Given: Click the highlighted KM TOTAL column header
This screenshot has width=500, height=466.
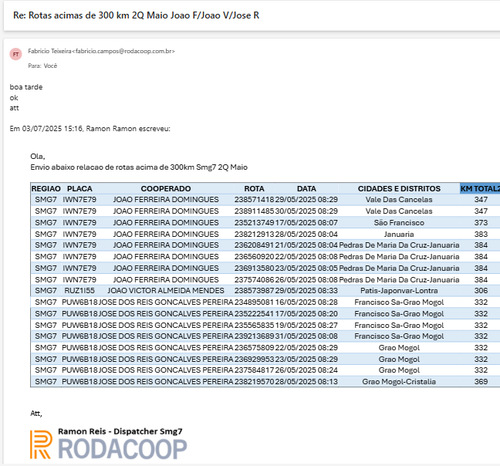Looking at the screenshot, I should (x=480, y=189).
